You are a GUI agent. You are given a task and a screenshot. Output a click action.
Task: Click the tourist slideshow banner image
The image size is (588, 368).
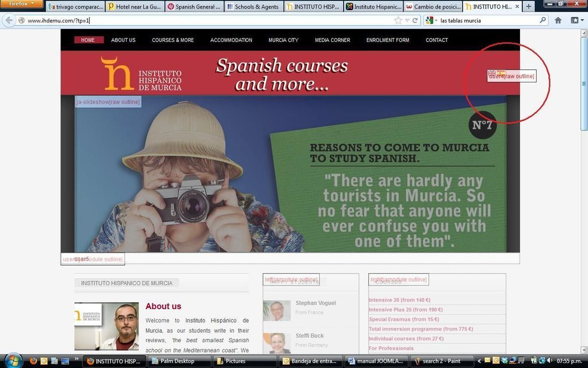[x=290, y=174]
